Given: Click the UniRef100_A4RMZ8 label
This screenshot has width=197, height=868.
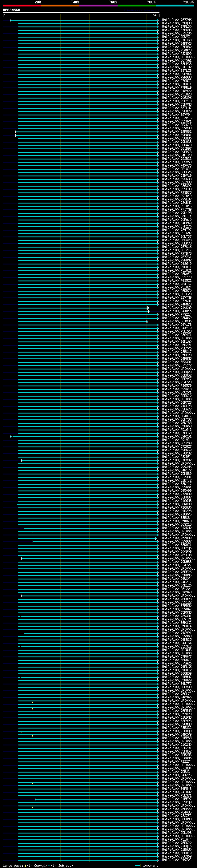Looking at the screenshot, I should (x=176, y=304).
